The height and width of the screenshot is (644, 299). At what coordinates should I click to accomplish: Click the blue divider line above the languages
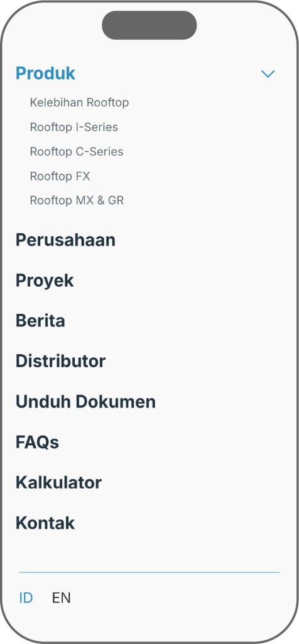[149, 572]
